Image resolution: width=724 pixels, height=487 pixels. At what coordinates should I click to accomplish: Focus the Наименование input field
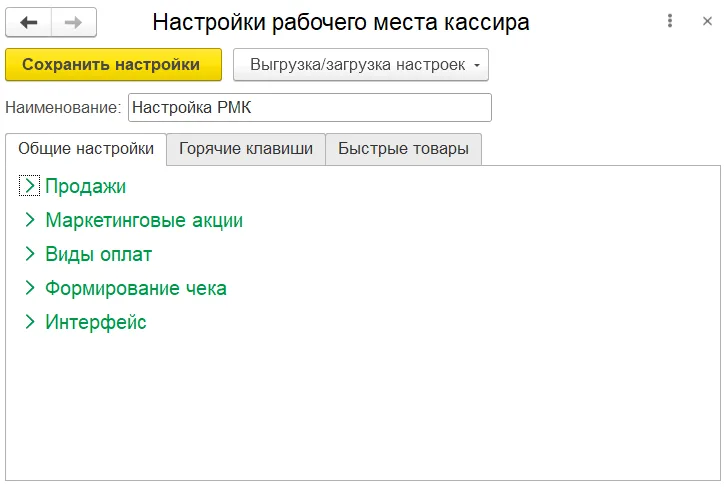[x=310, y=108]
